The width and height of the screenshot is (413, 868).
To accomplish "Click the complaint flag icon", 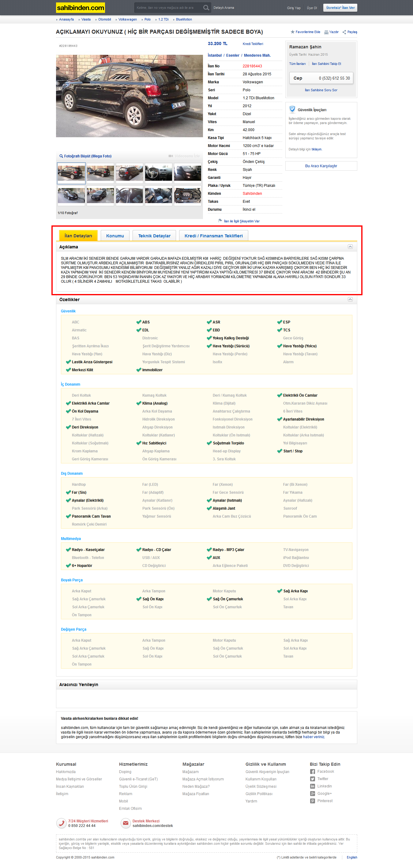I will click(x=220, y=221).
